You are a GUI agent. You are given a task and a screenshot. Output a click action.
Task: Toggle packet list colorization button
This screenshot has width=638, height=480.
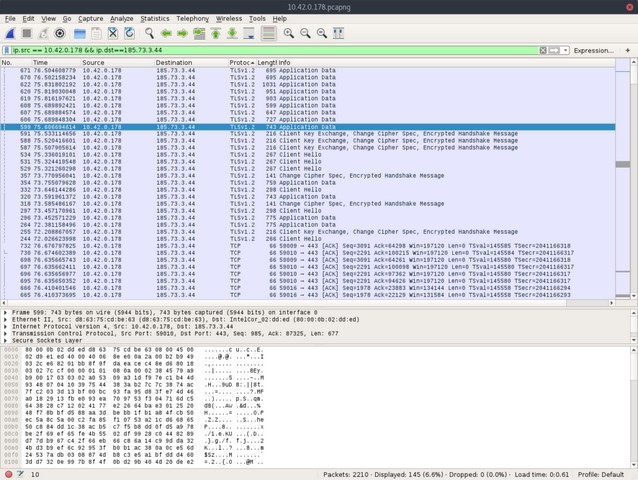click(268, 33)
